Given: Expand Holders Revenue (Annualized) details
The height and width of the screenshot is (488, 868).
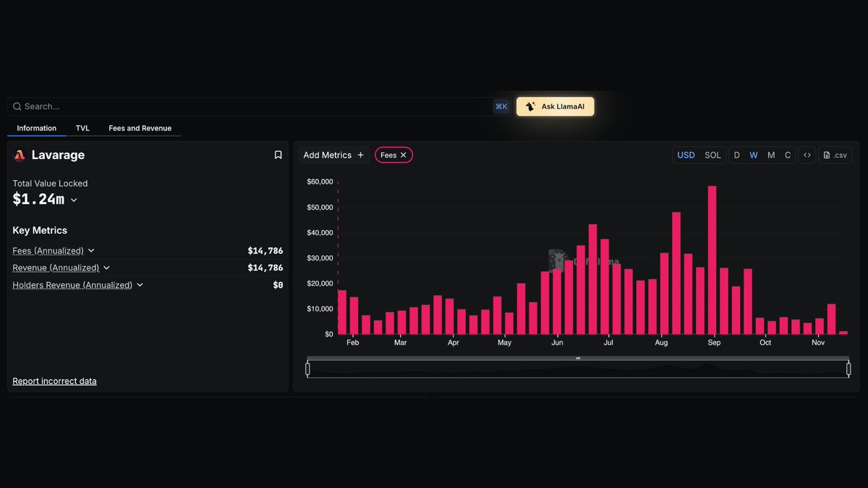Looking at the screenshot, I should (x=140, y=285).
